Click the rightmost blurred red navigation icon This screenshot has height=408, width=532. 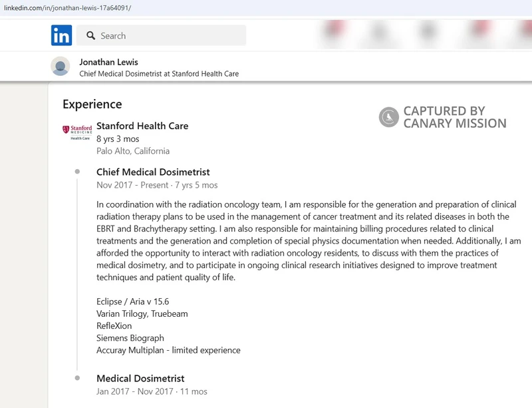click(x=527, y=30)
